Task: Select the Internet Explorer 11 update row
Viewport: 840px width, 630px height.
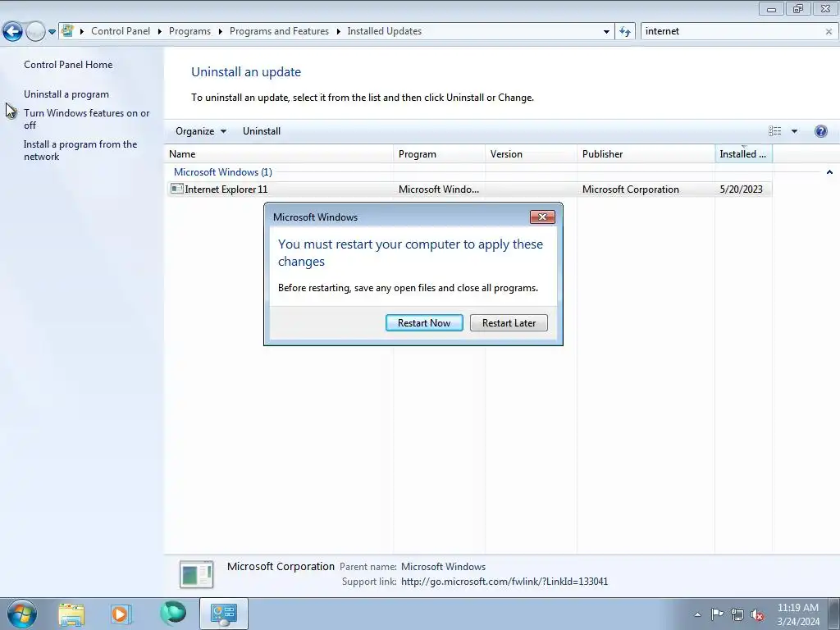Action: [469, 189]
